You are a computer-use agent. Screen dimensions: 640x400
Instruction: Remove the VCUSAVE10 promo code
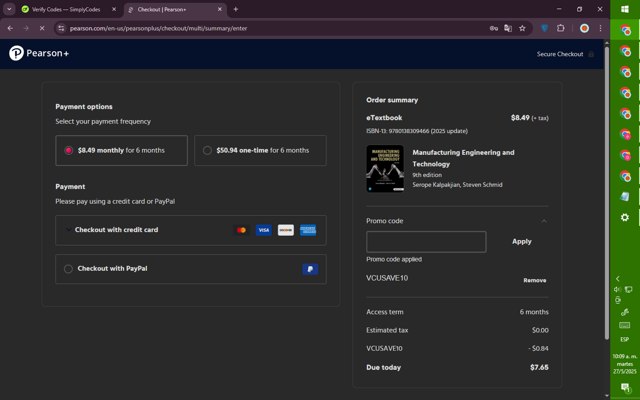(x=534, y=280)
